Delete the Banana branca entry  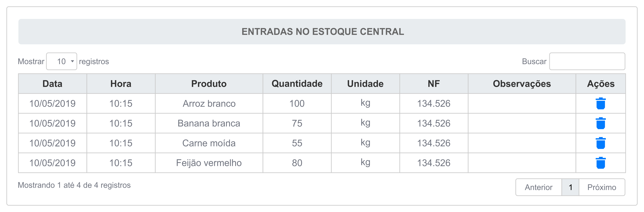coord(601,123)
